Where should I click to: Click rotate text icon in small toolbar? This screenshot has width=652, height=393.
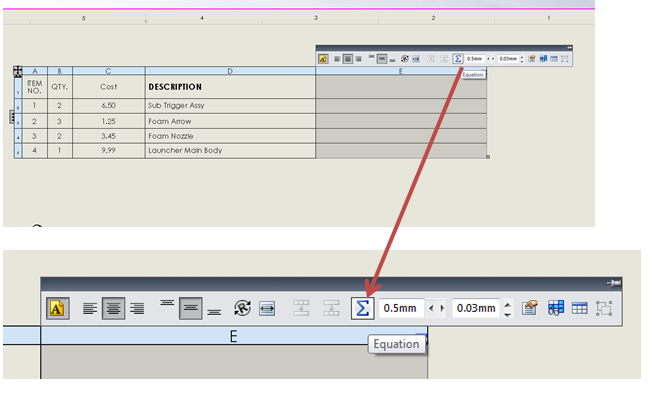[x=405, y=59]
